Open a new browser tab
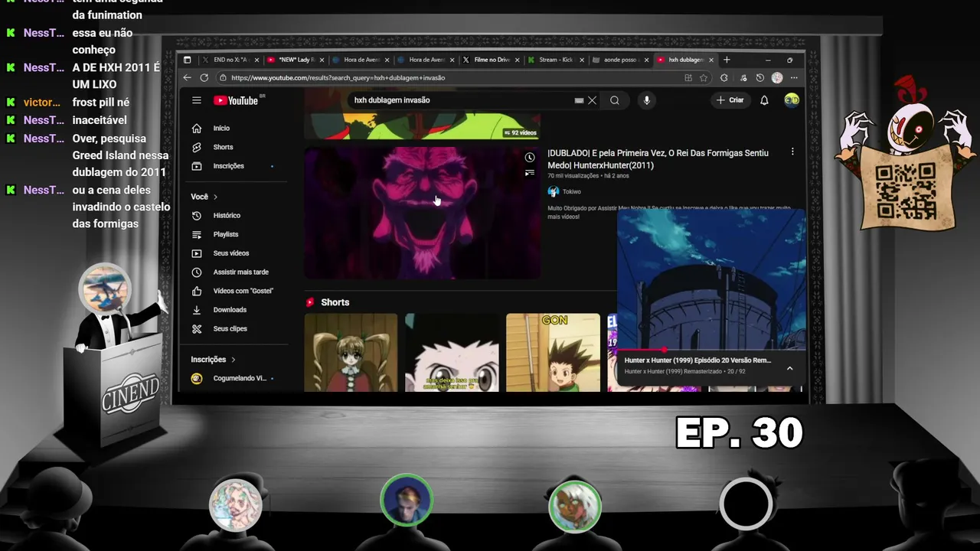 click(x=727, y=60)
